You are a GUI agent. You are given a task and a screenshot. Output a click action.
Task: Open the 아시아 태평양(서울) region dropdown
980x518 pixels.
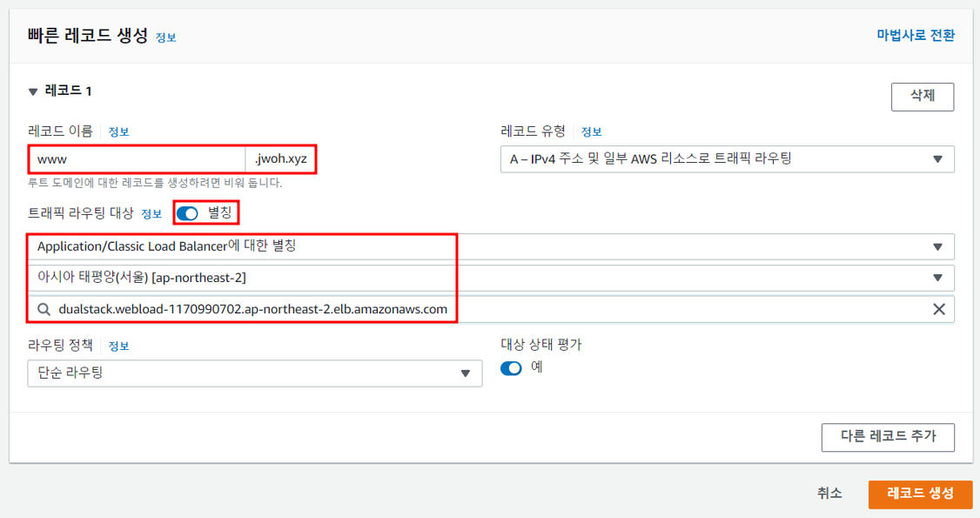[491, 278]
